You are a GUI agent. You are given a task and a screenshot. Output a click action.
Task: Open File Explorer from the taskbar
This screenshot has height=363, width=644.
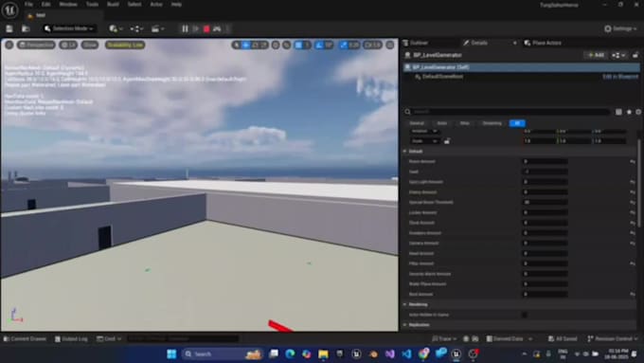click(x=323, y=354)
